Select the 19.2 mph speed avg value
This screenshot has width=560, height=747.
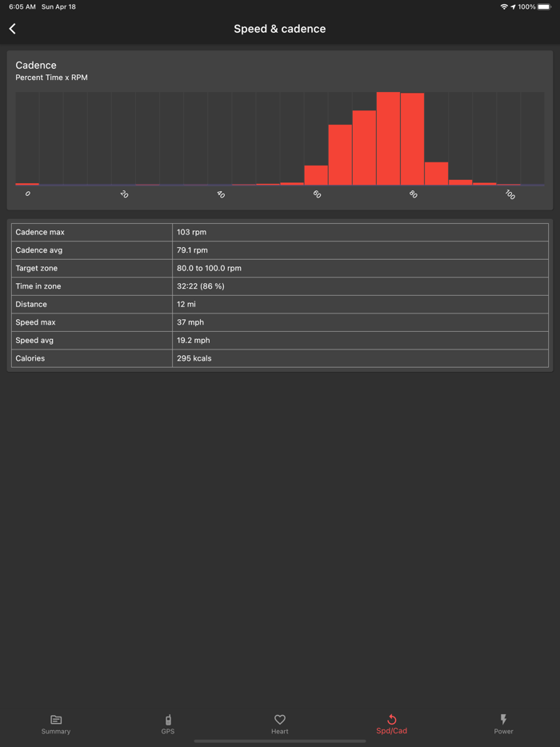(193, 341)
